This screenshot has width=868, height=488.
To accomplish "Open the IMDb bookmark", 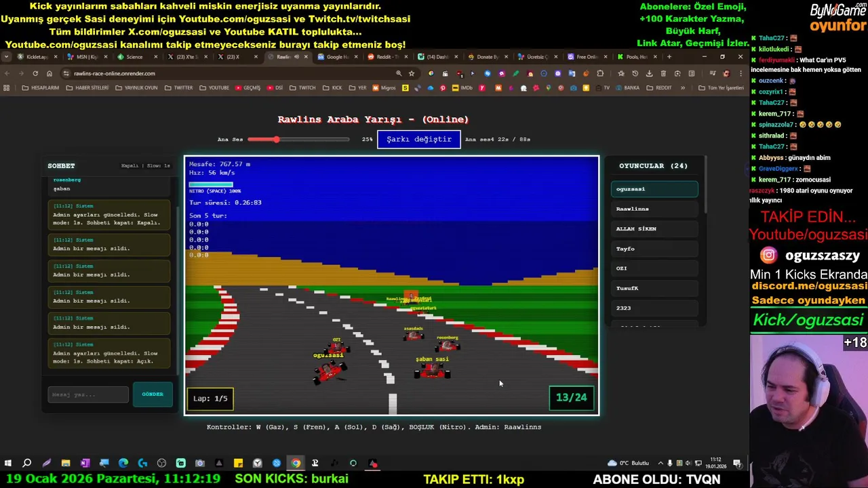I will click(462, 87).
